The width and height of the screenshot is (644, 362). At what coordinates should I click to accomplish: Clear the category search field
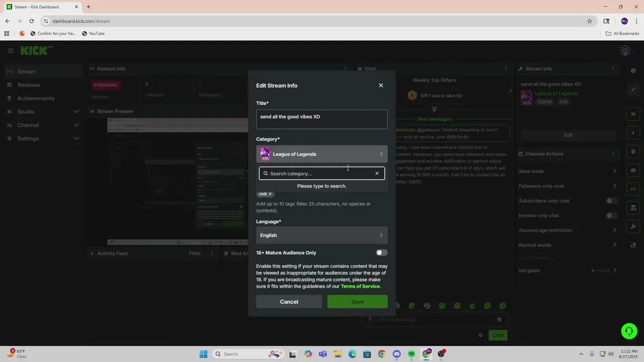[377, 173]
